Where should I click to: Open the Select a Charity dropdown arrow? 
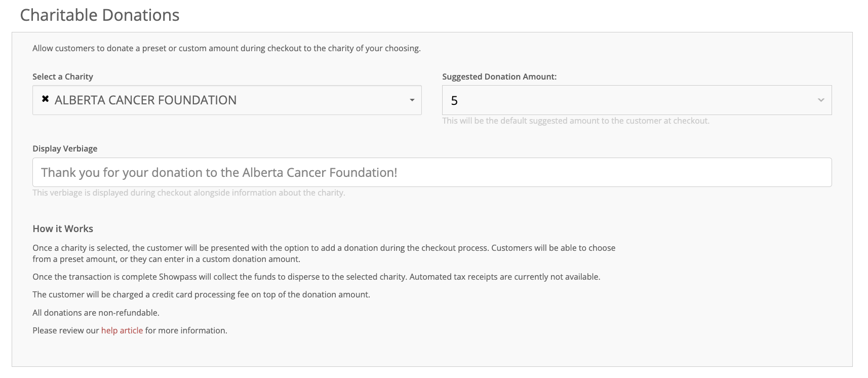pos(412,100)
